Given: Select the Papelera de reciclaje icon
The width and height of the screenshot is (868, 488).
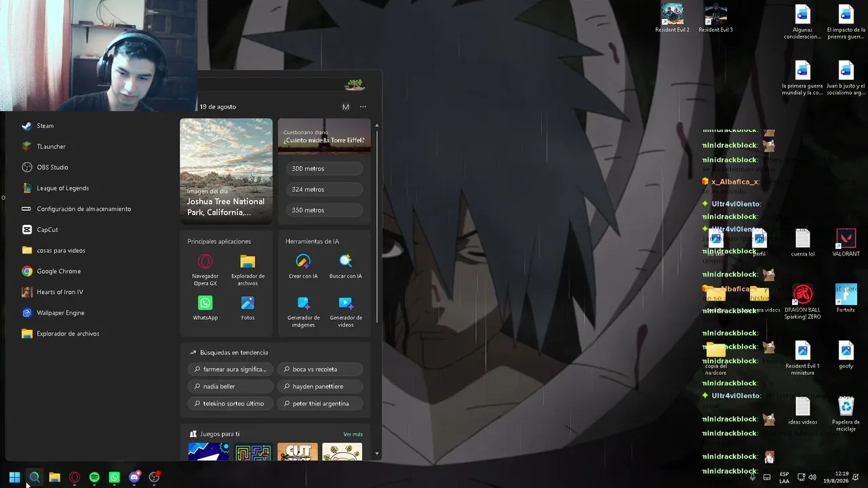Looking at the screenshot, I should click(846, 414).
